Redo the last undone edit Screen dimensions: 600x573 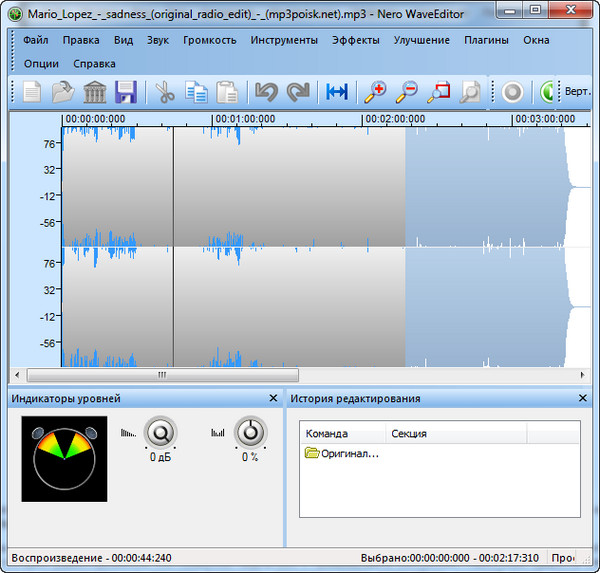click(x=298, y=93)
